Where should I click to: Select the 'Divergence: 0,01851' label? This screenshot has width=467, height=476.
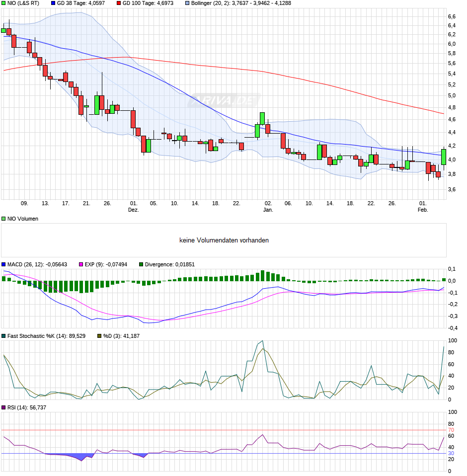point(170,265)
